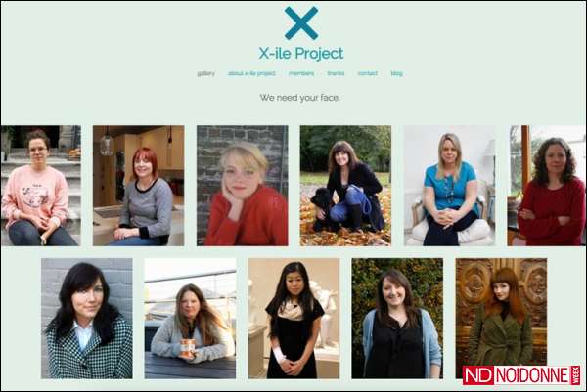
Task: Open the thanks menu item
Action: click(x=336, y=73)
